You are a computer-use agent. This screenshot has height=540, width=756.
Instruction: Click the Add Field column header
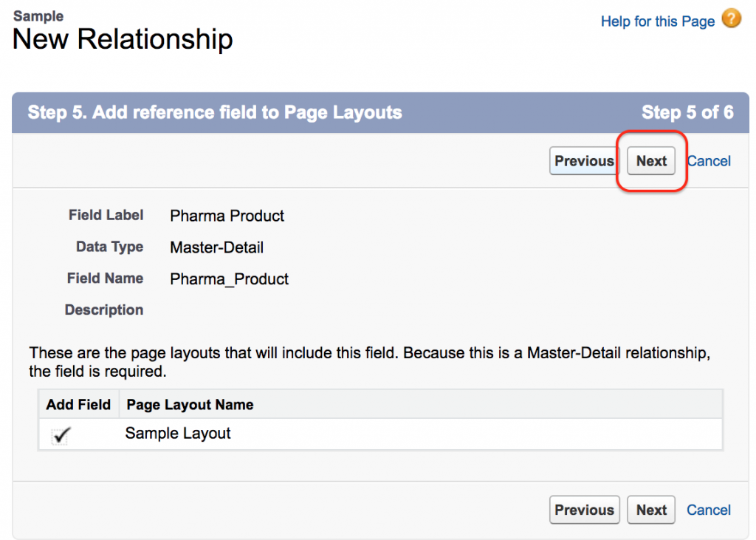pos(78,405)
